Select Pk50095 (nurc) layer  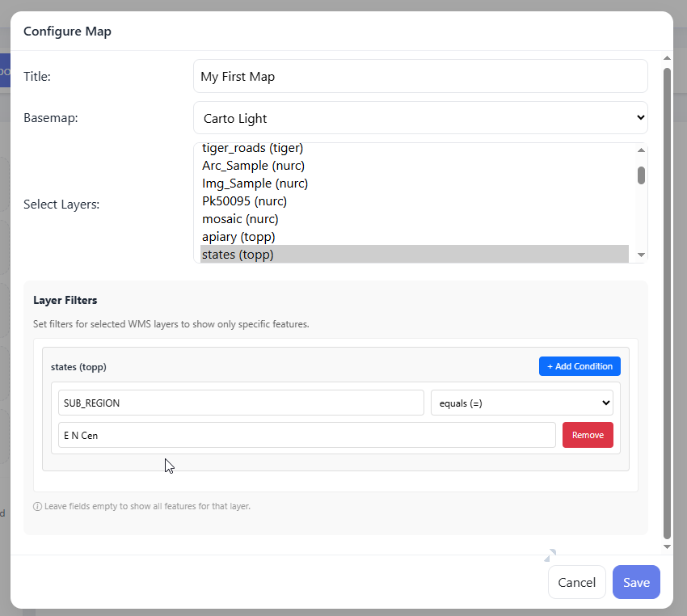point(244,201)
